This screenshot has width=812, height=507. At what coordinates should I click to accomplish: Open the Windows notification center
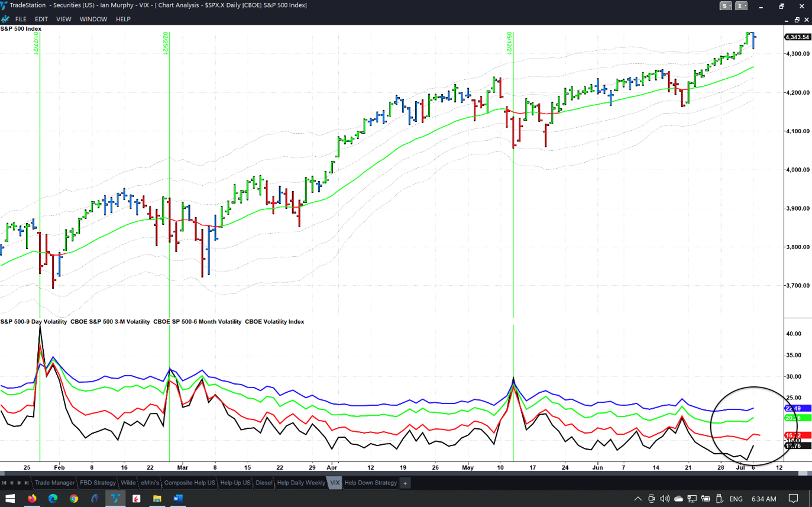[x=794, y=499]
